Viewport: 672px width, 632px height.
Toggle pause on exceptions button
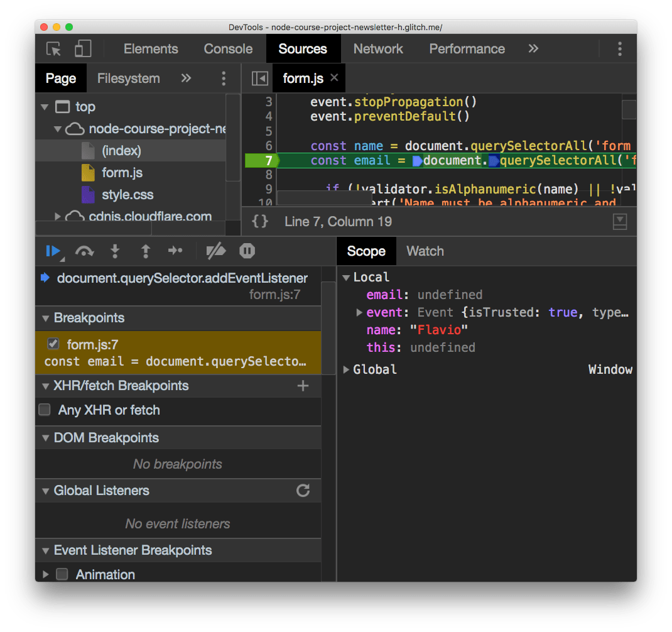pos(247,251)
